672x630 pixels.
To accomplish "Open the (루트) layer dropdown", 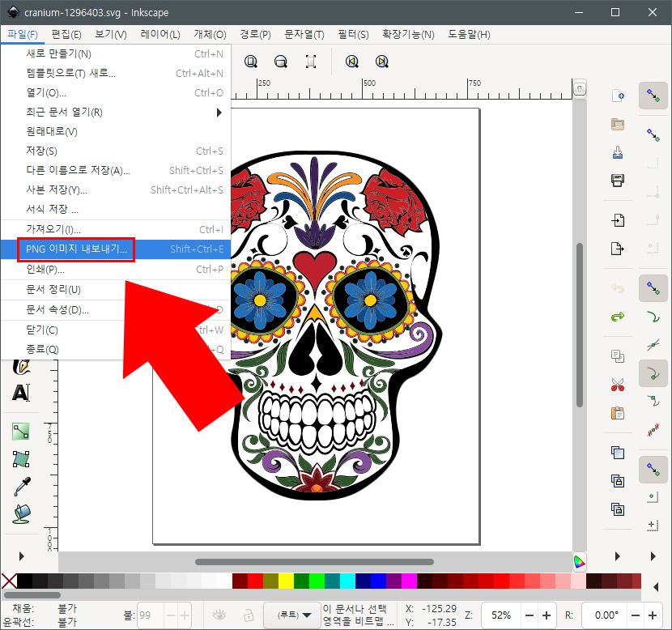I will [x=293, y=615].
